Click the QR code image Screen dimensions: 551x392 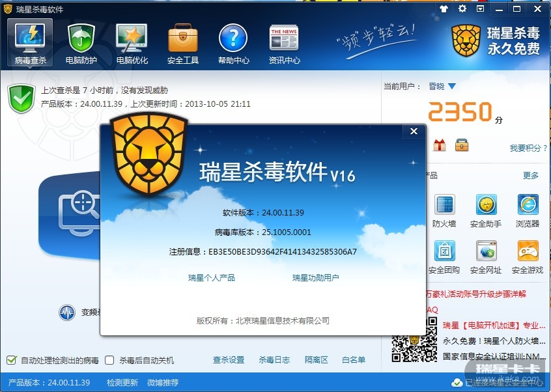(x=415, y=340)
